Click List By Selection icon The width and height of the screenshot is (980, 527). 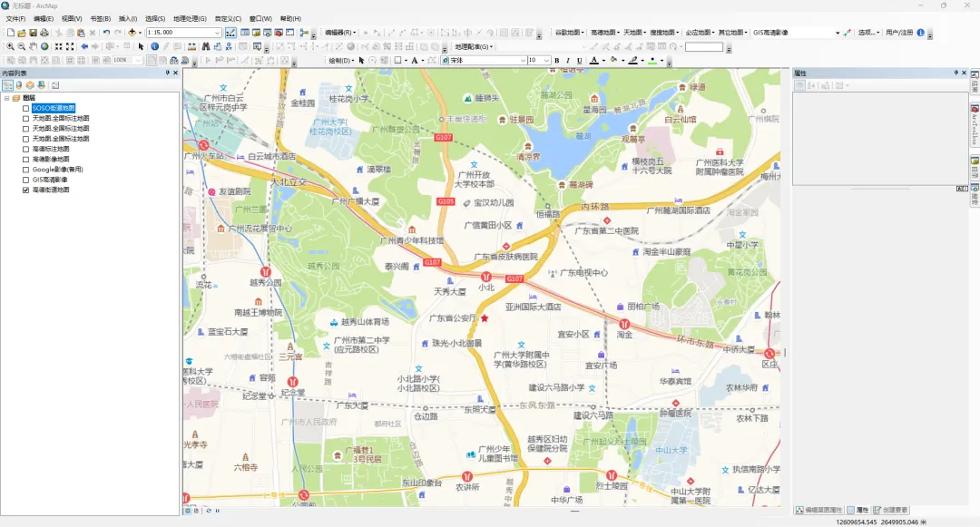(41, 85)
